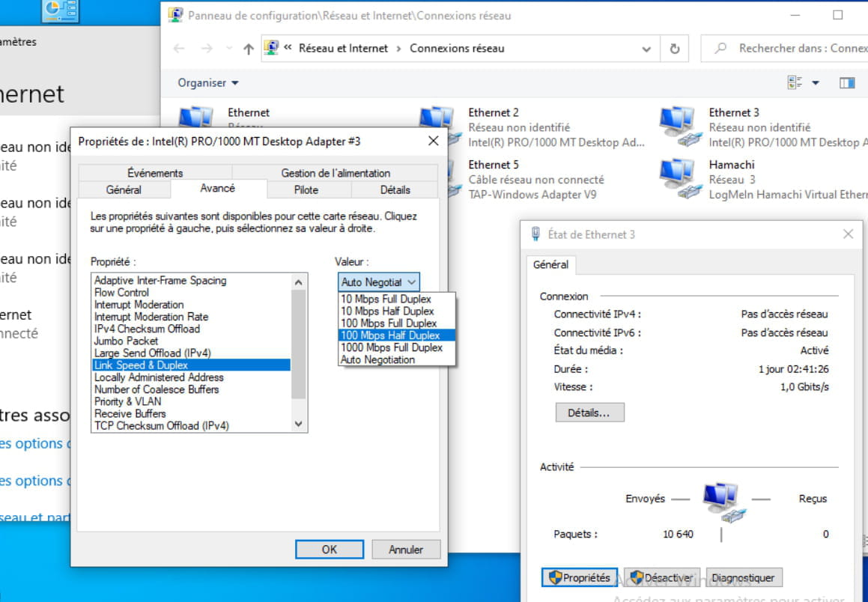
Task: Choose 100 Mbps Full Duplex
Action: click(x=397, y=323)
